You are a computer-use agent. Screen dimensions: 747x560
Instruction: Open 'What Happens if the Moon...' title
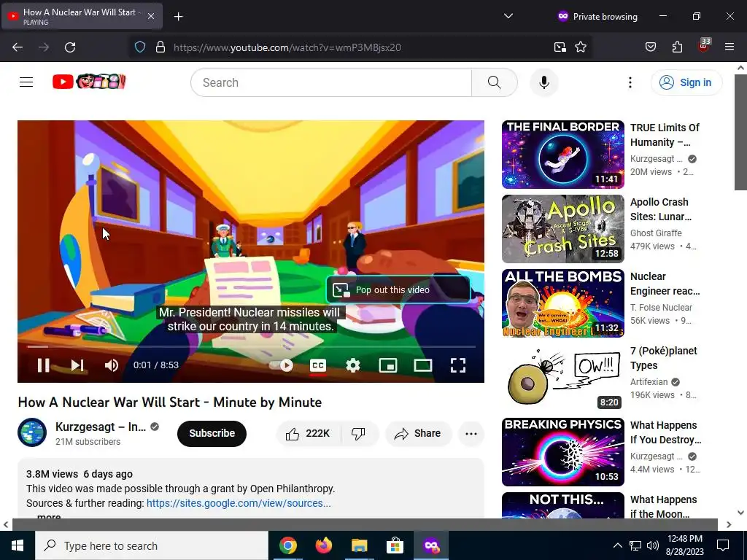(x=664, y=507)
